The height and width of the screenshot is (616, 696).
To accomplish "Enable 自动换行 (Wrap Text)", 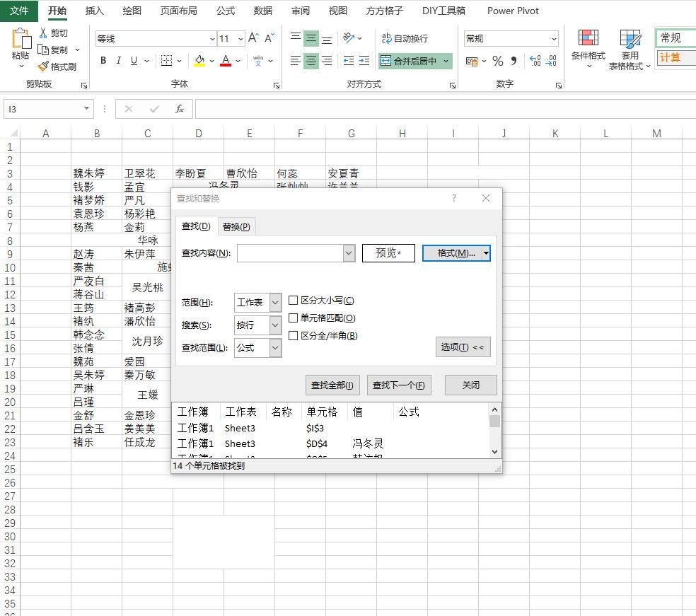I will (x=404, y=39).
